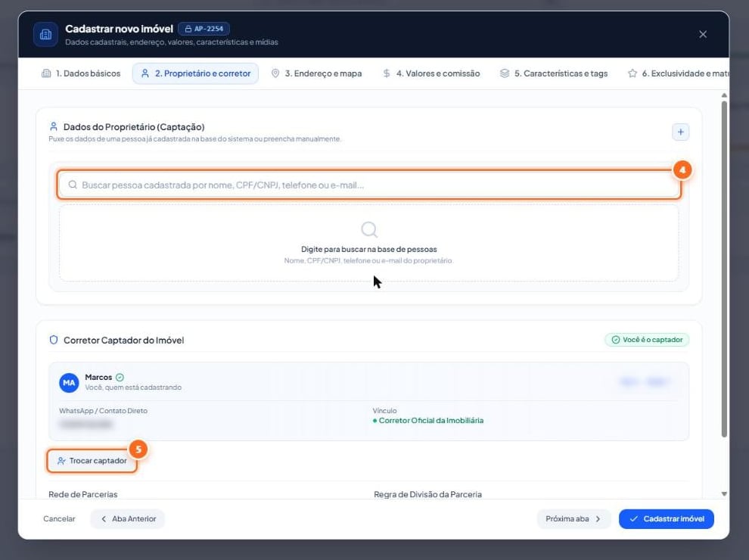Open the 5. Características e tags tab

pos(554,73)
